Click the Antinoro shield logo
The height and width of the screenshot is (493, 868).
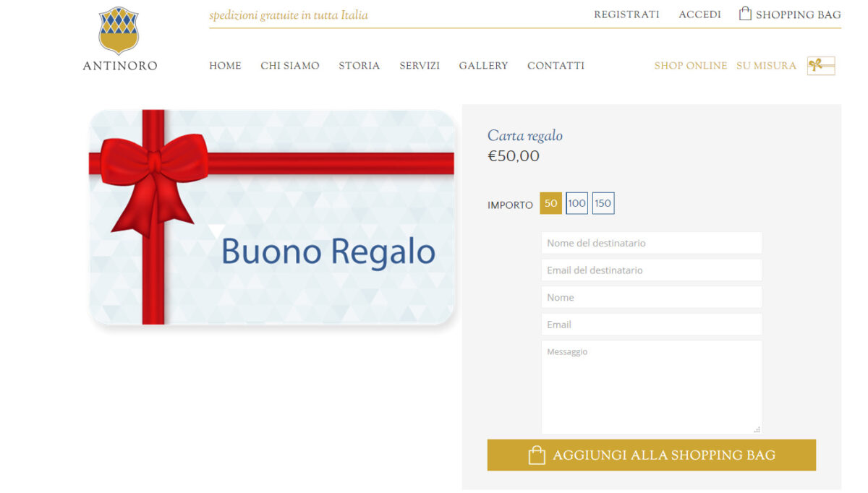(x=119, y=30)
